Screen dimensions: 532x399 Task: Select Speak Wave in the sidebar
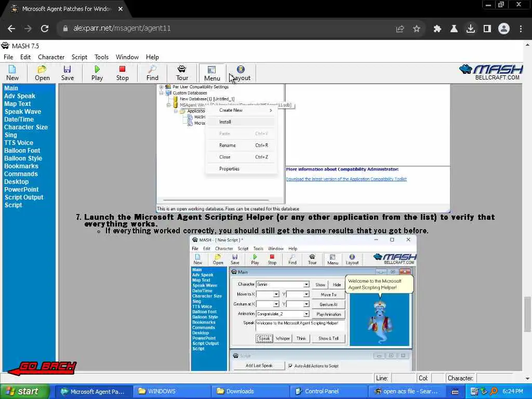tap(23, 112)
